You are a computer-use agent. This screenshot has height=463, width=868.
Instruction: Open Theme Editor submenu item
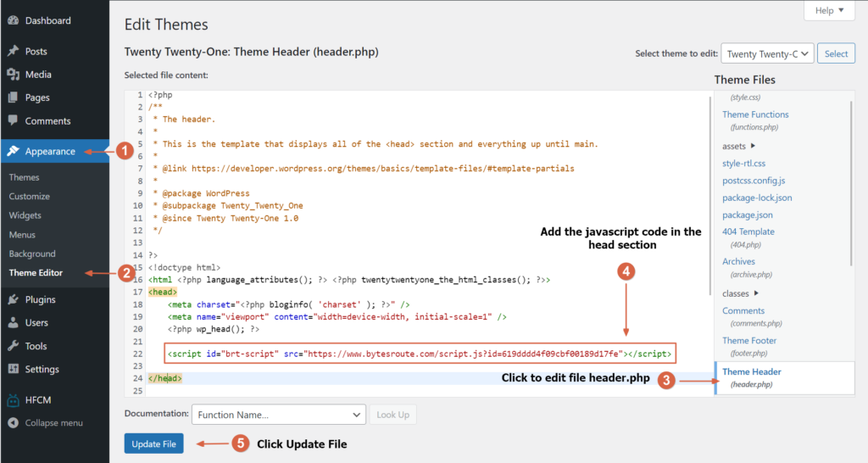(x=36, y=272)
